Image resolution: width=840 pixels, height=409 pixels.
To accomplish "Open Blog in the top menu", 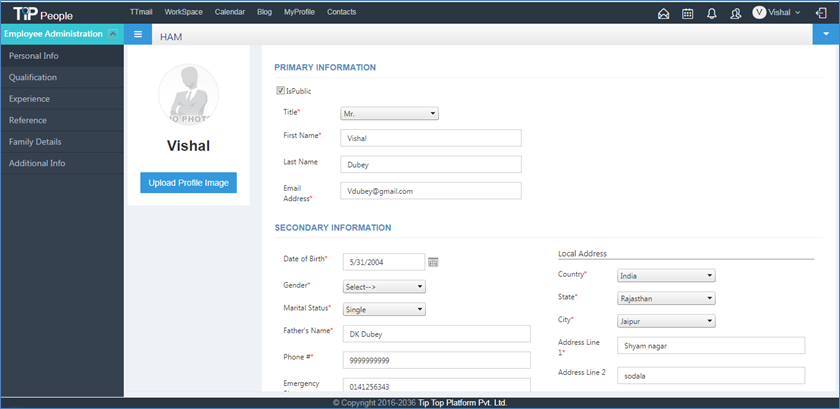I will point(265,12).
